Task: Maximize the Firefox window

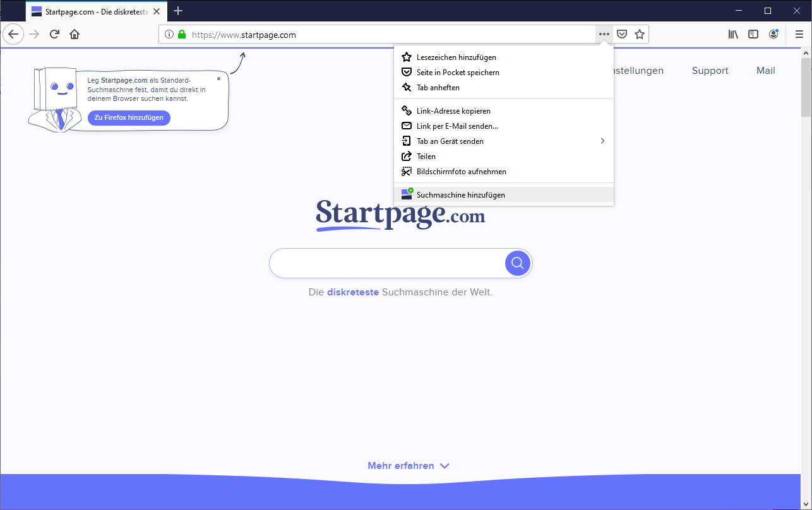Action: (768, 11)
